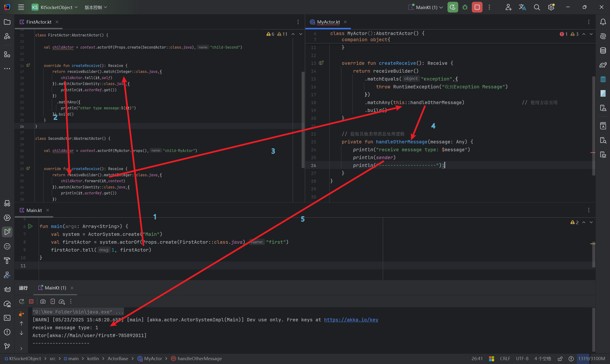The width and height of the screenshot is (610, 364).
Task: Expand the console prompt chevron
Action: [x=21, y=348]
